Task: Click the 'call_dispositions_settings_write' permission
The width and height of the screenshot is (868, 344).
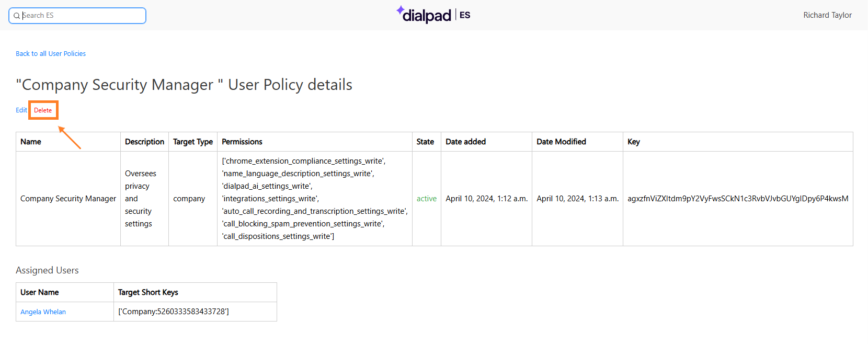Action: pyautogui.click(x=277, y=236)
